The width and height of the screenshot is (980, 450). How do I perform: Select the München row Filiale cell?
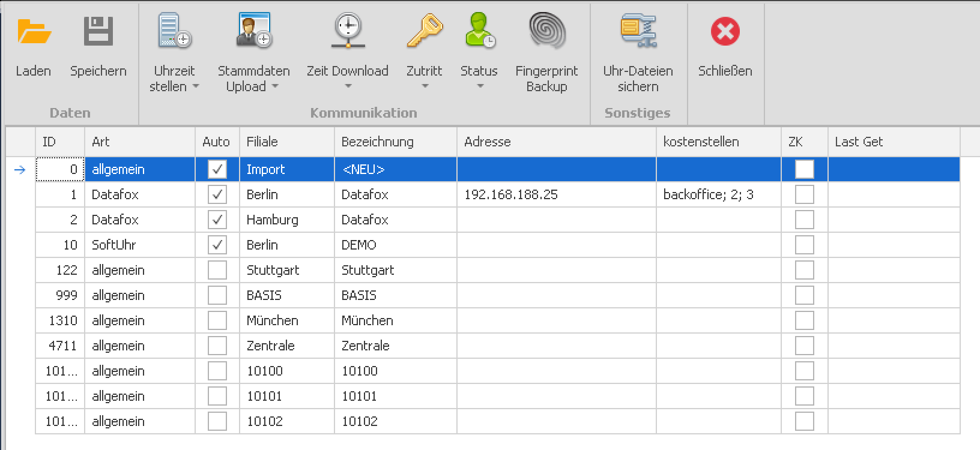click(x=286, y=320)
